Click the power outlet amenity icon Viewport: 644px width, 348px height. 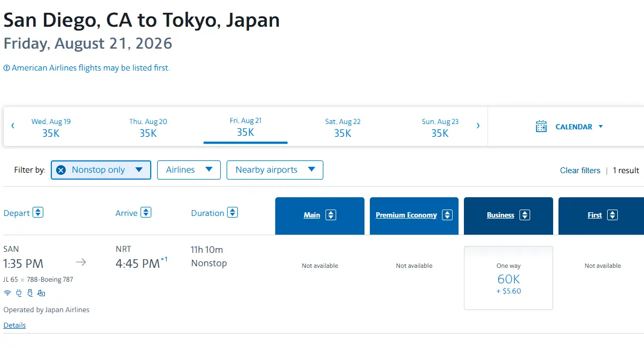pyautogui.click(x=19, y=293)
